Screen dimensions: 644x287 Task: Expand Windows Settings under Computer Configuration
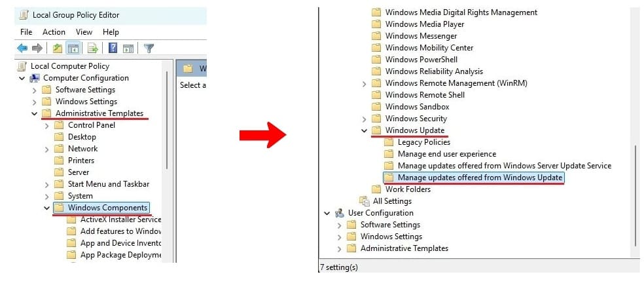point(35,102)
